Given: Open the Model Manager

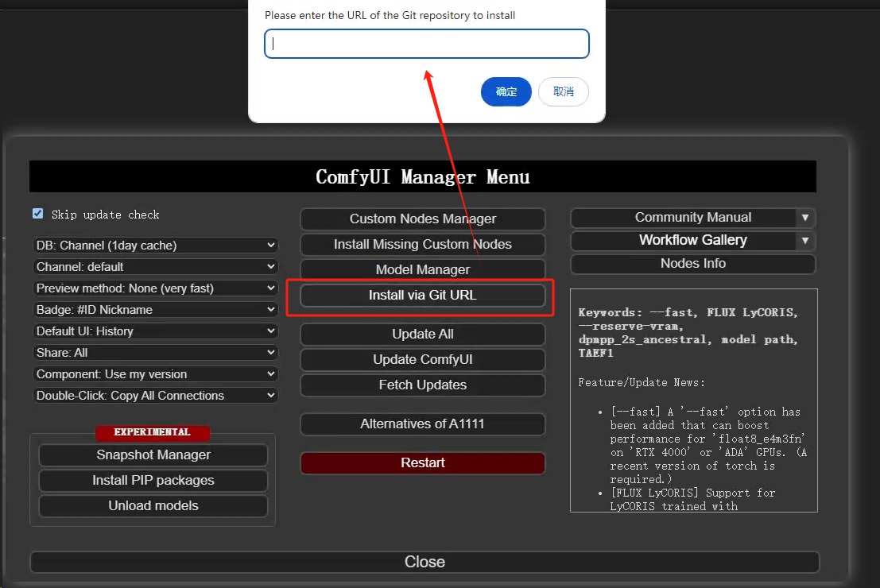Looking at the screenshot, I should pyautogui.click(x=423, y=269).
